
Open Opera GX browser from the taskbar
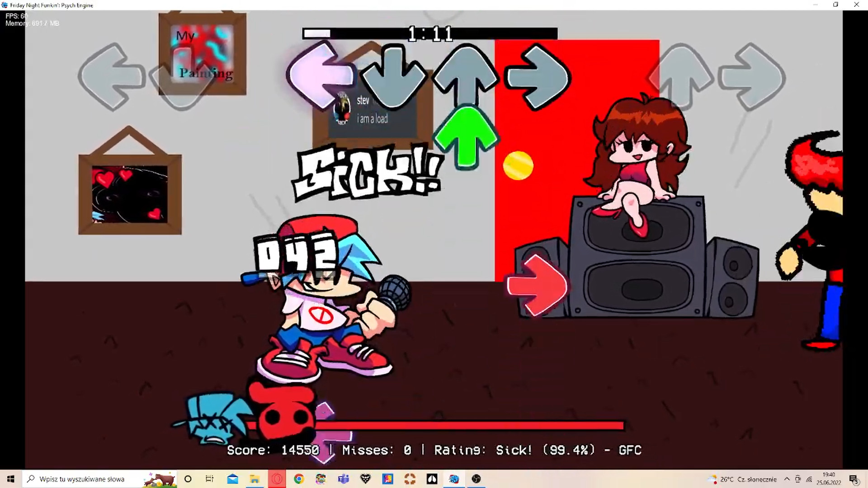pos(277,479)
